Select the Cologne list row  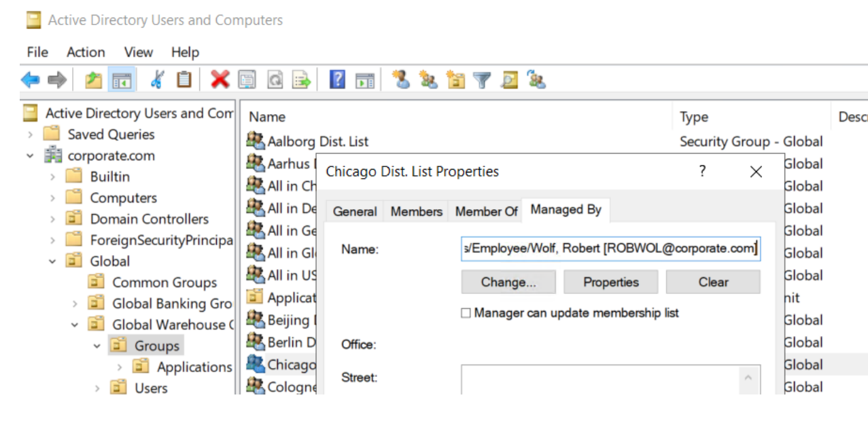tap(282, 386)
